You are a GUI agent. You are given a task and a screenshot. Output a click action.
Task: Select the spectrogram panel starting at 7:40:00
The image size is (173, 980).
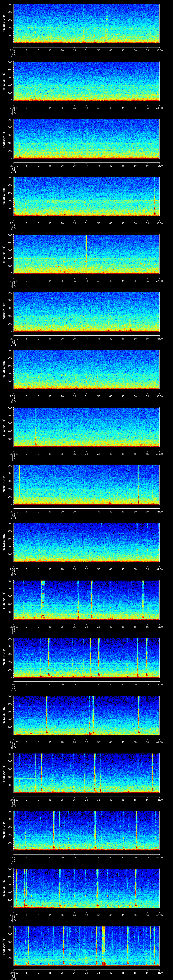pyautogui.click(x=86, y=658)
